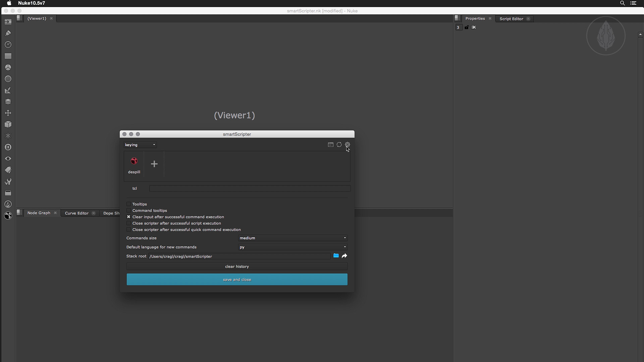
Task: Open the default language py dropdown
Action: [x=292, y=247]
